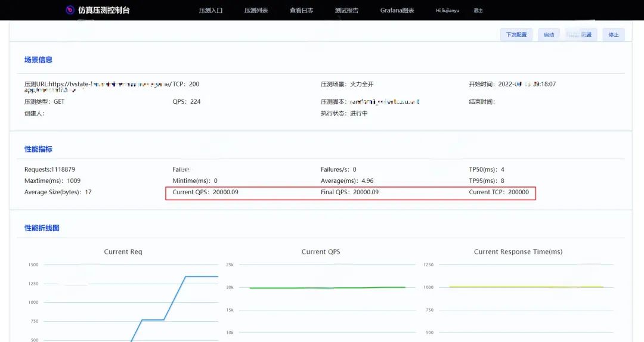Click the Average(ms): 4.96 metric
This screenshot has height=342, width=644.
click(x=347, y=181)
